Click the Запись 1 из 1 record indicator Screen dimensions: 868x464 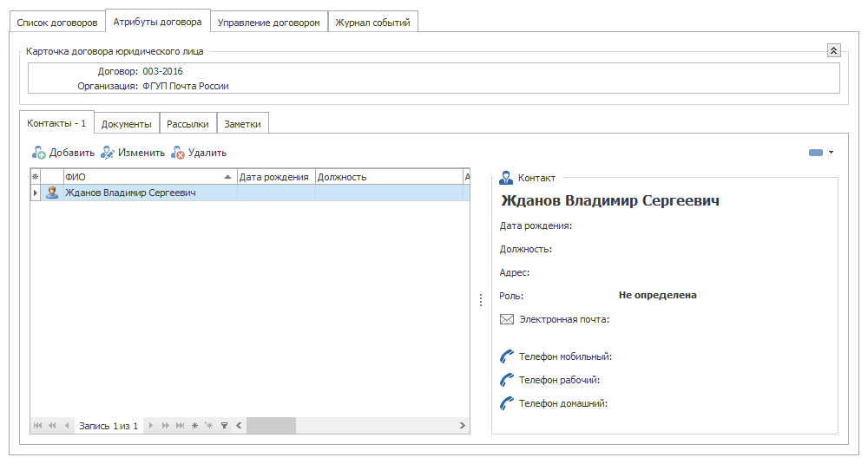coord(108,426)
